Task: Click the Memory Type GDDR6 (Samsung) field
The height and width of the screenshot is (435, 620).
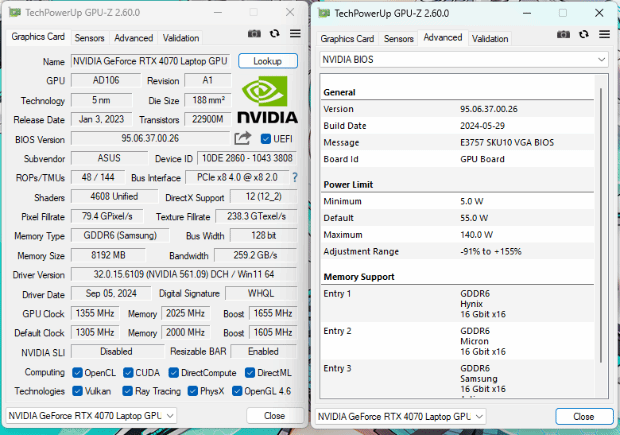Action: pos(120,236)
